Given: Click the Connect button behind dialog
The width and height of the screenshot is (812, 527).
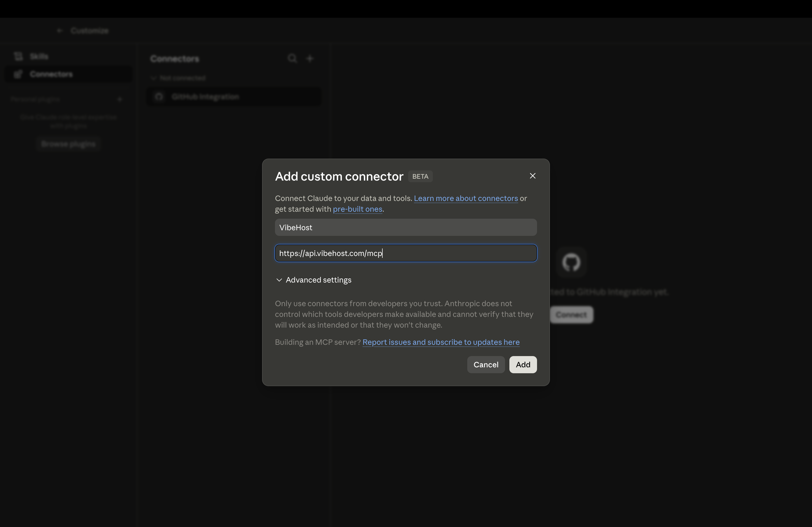Looking at the screenshot, I should point(571,315).
